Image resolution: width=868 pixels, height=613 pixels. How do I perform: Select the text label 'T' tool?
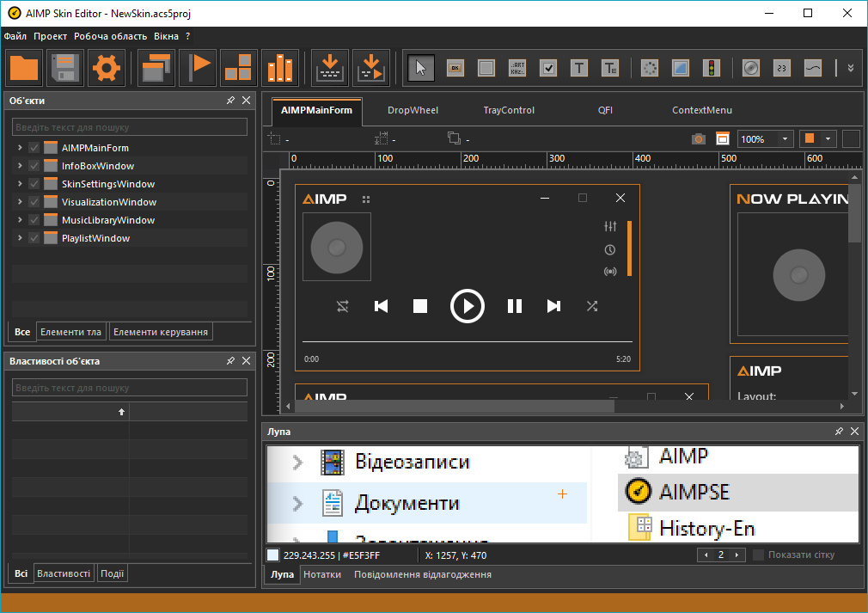(x=579, y=68)
